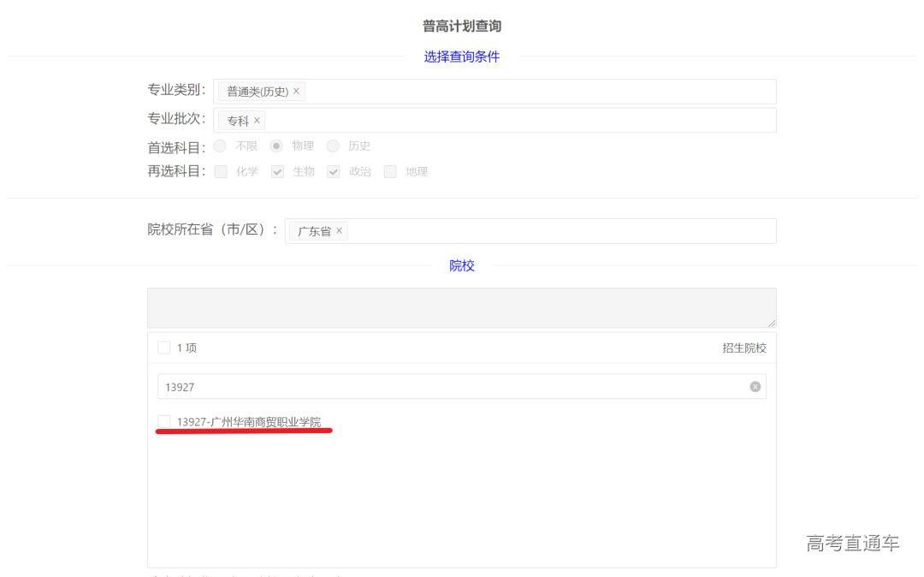The width and height of the screenshot is (924, 577).
Task: Select 物理 as first subject
Action: point(276,146)
